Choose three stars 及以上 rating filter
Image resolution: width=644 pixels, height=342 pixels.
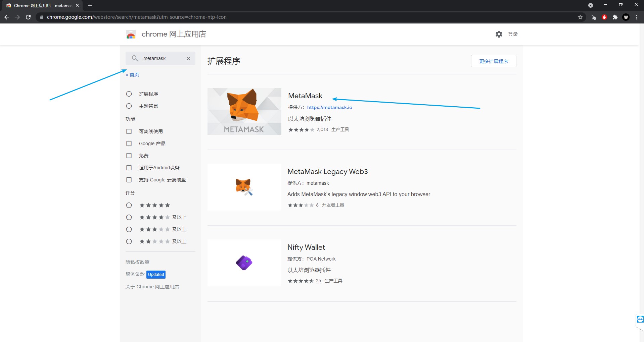pyautogui.click(x=129, y=229)
